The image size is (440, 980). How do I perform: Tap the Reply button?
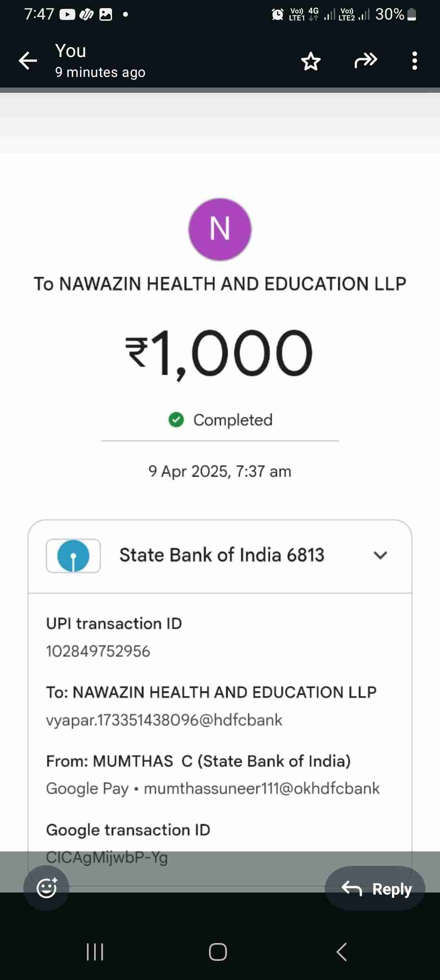375,888
